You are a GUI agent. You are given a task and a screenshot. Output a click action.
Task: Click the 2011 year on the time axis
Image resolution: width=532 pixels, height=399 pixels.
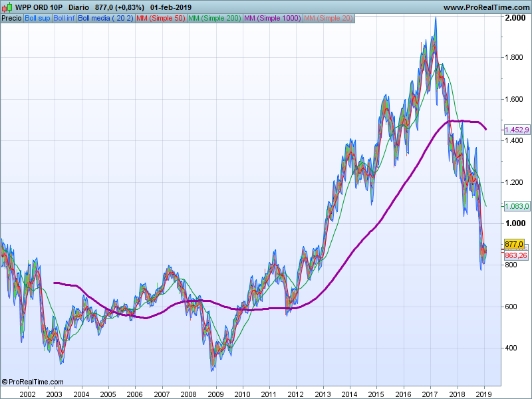pos(269,394)
